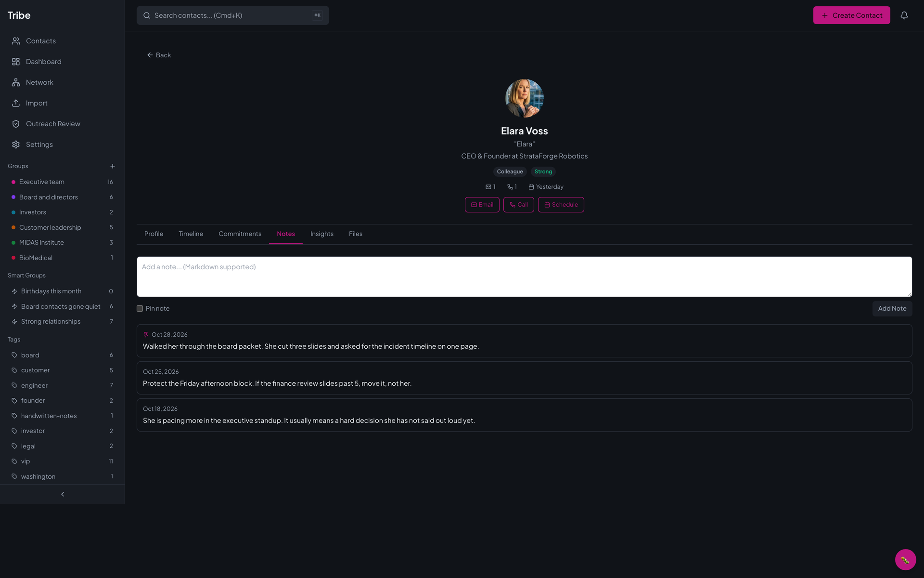
Task: Select the Executive team group
Action: coord(62,182)
